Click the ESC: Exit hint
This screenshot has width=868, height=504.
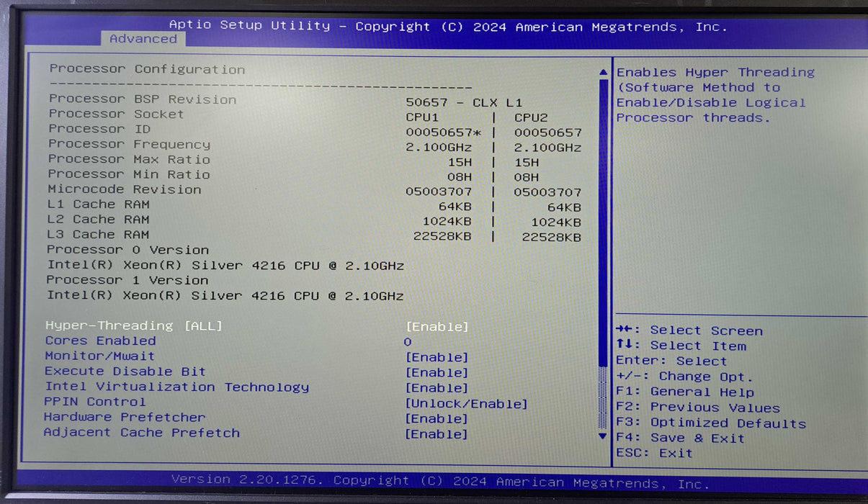pos(654,453)
